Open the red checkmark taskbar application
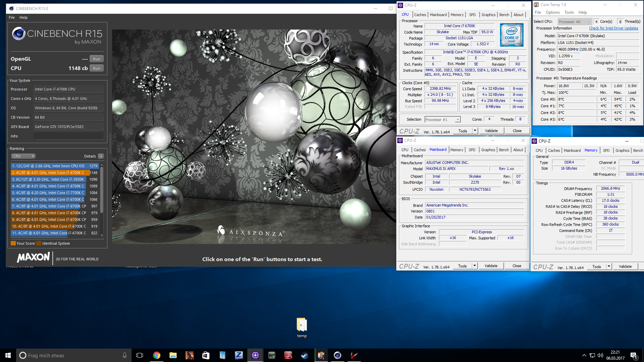 coord(354,355)
